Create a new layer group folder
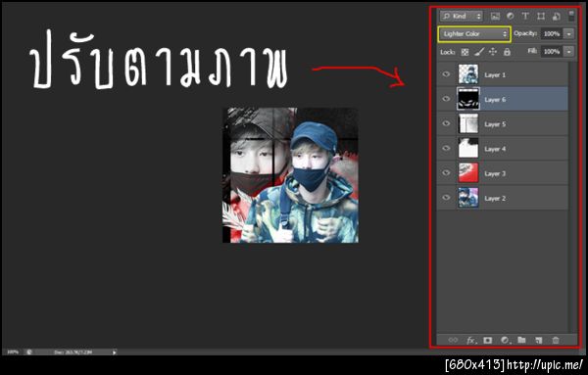The width and height of the screenshot is (588, 375). pyautogui.click(x=521, y=340)
